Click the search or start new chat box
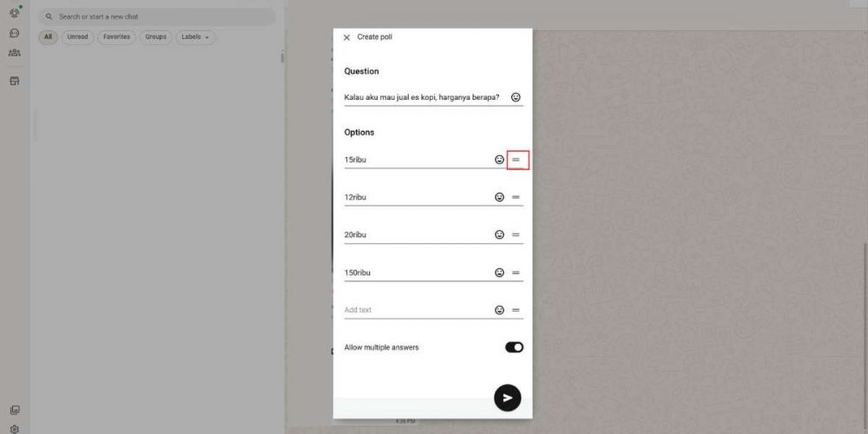Image resolution: width=868 pixels, height=434 pixels. pyautogui.click(x=156, y=16)
